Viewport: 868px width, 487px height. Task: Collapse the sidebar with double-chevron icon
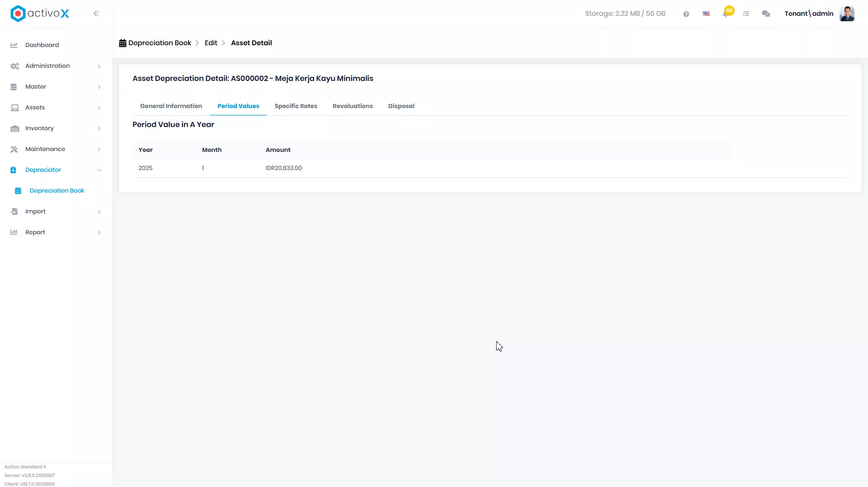pos(96,14)
